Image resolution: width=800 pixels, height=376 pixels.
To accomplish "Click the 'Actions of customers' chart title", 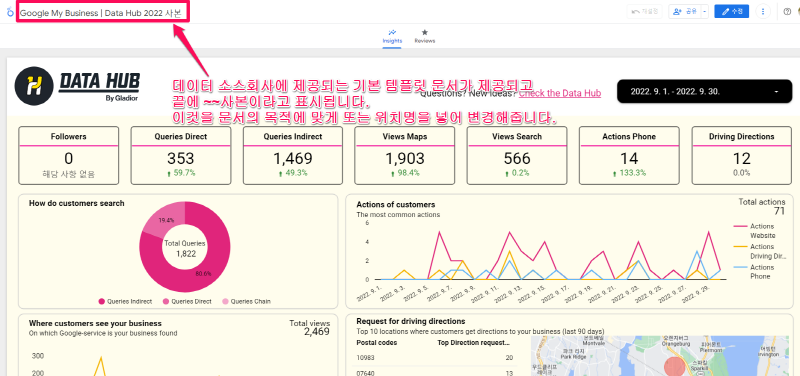I will click(396, 205).
